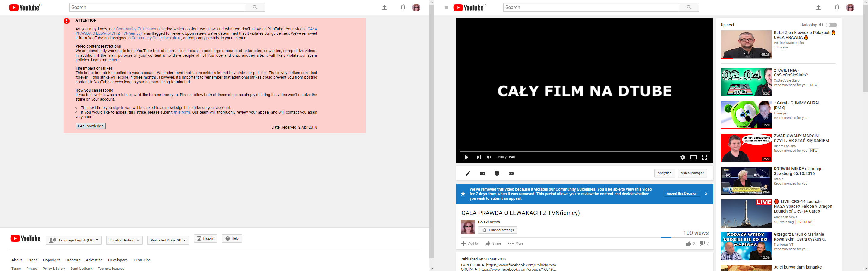
Task: Skip to next video
Action: (479, 157)
